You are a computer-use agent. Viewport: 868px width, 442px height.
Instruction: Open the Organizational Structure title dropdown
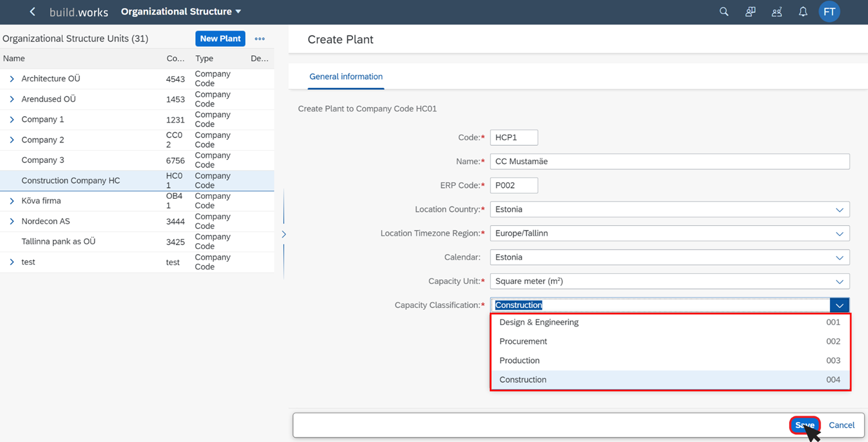181,12
